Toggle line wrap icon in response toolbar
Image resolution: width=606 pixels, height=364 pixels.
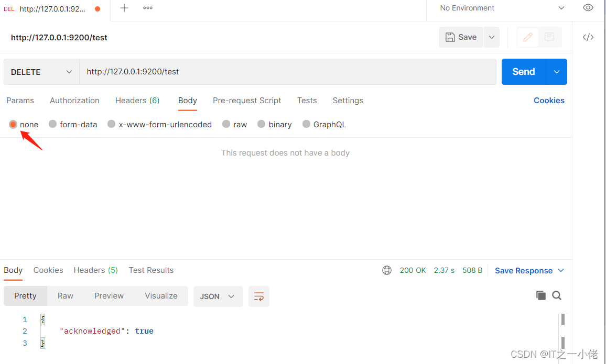[259, 296]
